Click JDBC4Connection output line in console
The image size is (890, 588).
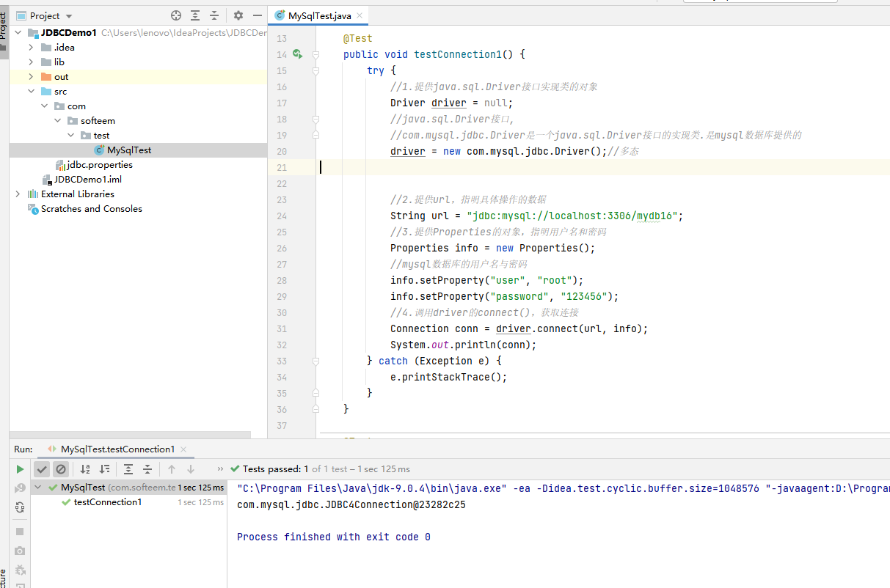tap(351, 505)
